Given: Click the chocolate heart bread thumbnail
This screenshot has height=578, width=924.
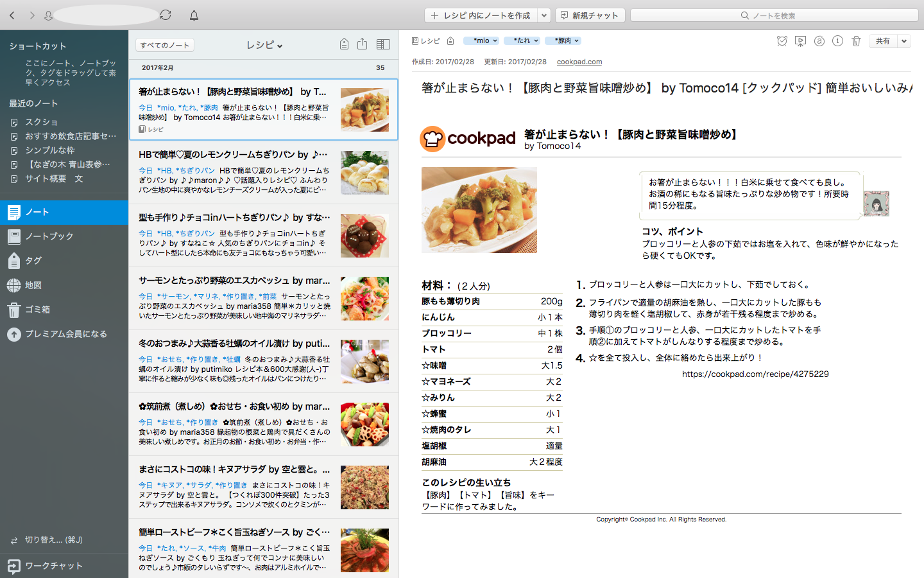Looking at the screenshot, I should click(x=364, y=236).
